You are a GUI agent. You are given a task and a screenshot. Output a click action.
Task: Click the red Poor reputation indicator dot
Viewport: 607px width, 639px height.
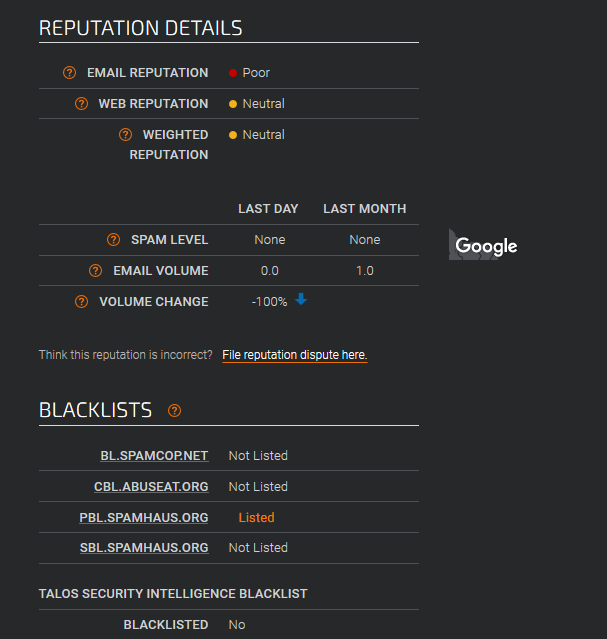tap(233, 73)
